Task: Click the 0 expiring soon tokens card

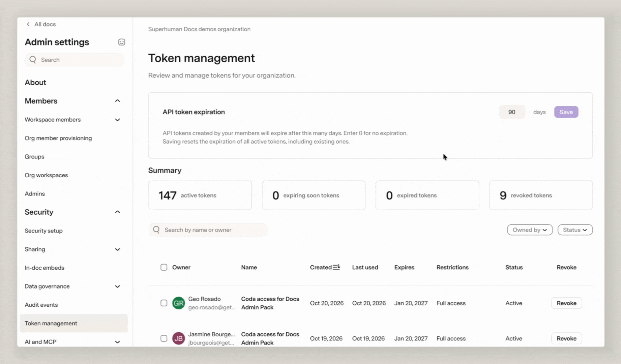Action: point(314,195)
